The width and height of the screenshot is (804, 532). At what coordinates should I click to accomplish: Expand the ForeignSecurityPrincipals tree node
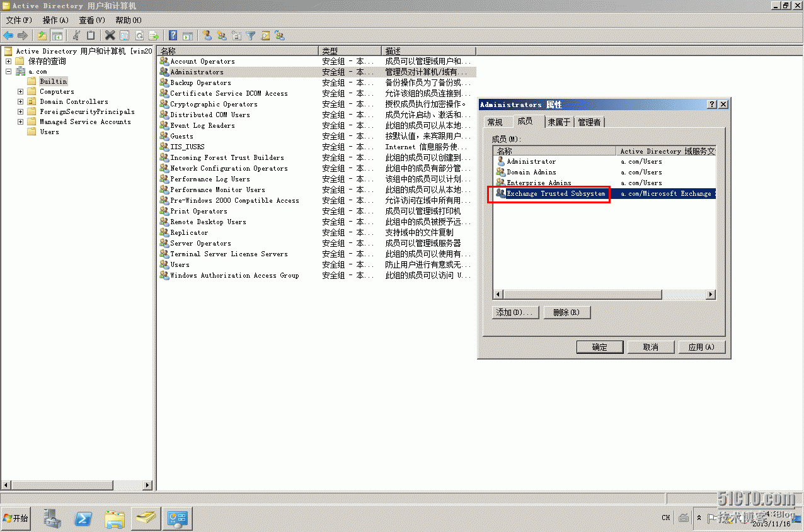21,111
